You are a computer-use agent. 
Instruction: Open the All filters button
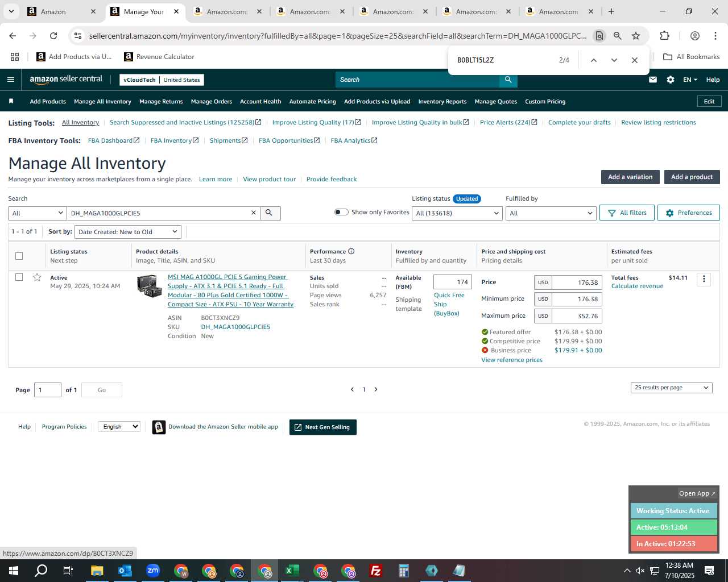[x=627, y=213]
